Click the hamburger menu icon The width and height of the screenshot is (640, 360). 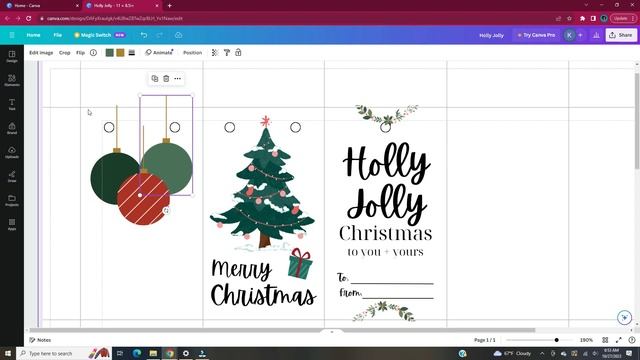12,35
